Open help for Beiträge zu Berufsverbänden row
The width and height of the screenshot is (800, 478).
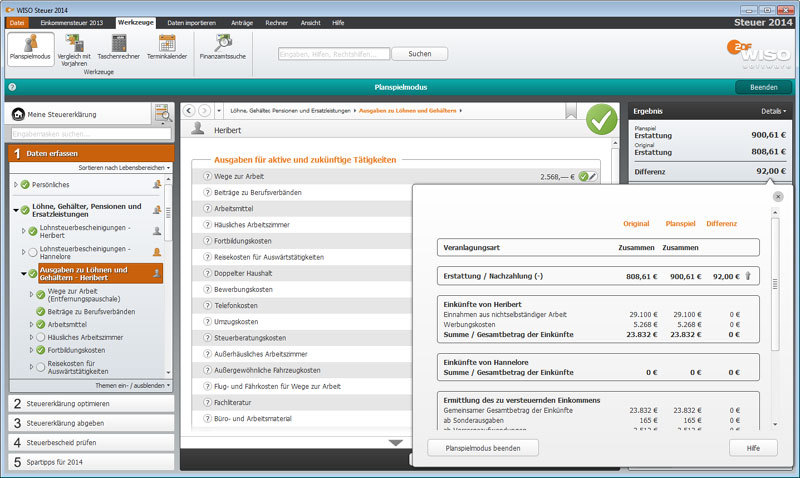point(207,192)
